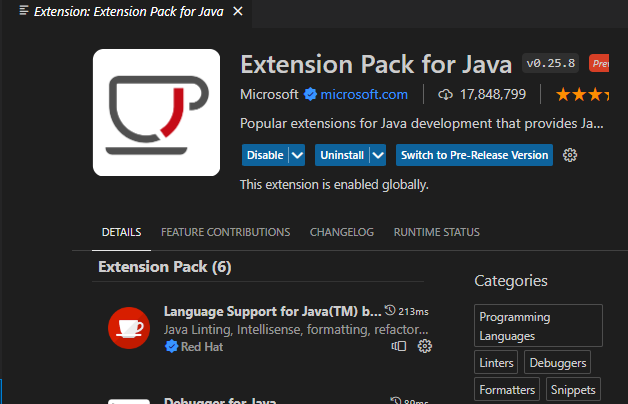Select the Linters category
The height and width of the screenshot is (404, 628).
[496, 363]
